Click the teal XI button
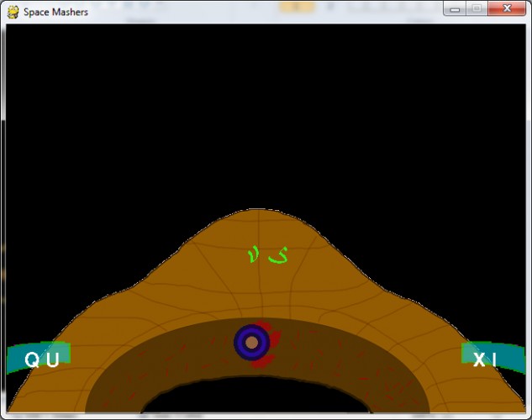The width and height of the screenshot is (532, 420). tap(492, 358)
